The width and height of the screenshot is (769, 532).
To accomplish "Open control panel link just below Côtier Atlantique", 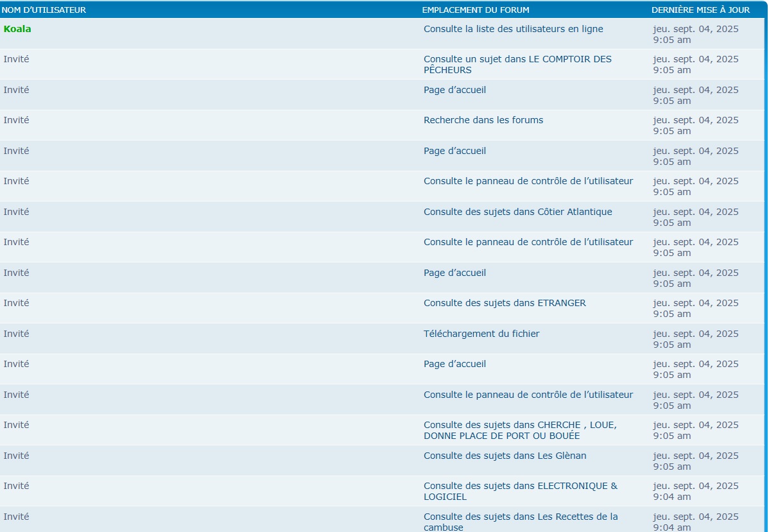I will click(x=528, y=242).
